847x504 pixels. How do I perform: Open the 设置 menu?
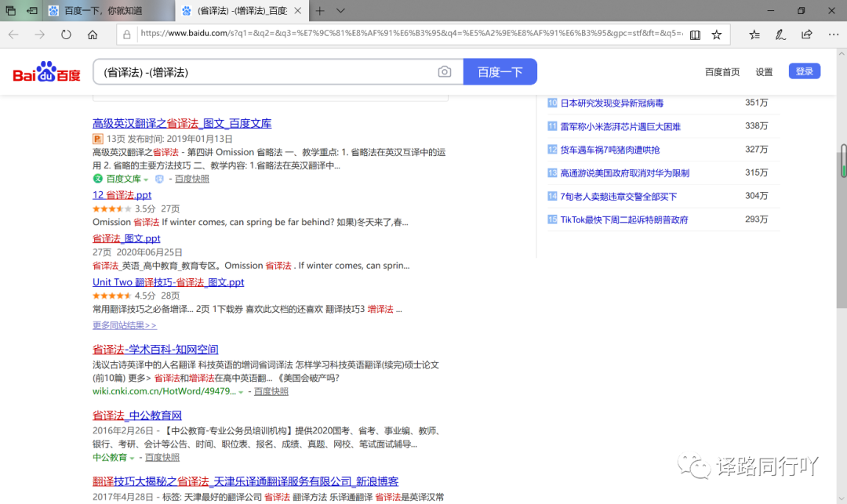coord(764,72)
